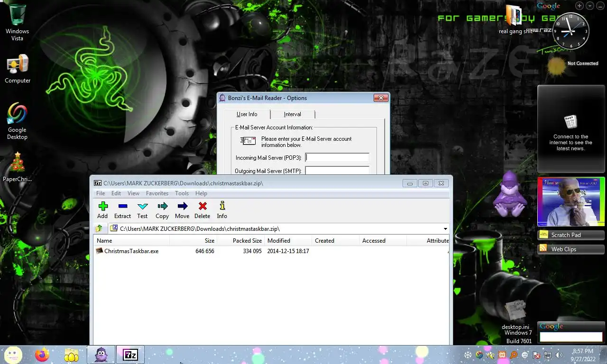Click the Incoming Mail Server (POP3) field

tap(337, 157)
